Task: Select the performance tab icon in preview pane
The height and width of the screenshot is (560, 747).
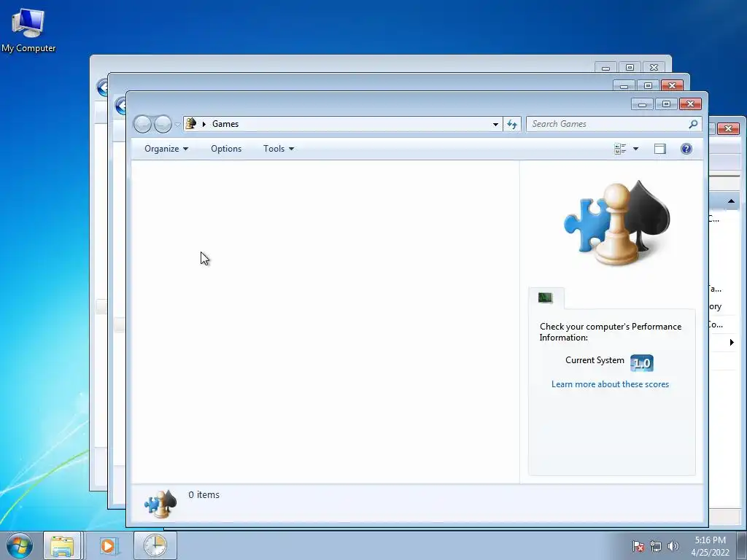Action: click(546, 298)
